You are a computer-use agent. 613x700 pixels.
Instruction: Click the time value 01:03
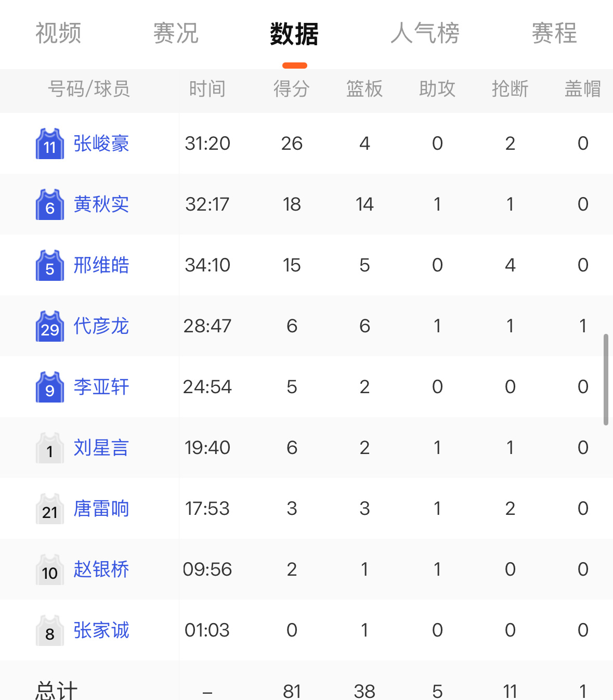pos(207,630)
